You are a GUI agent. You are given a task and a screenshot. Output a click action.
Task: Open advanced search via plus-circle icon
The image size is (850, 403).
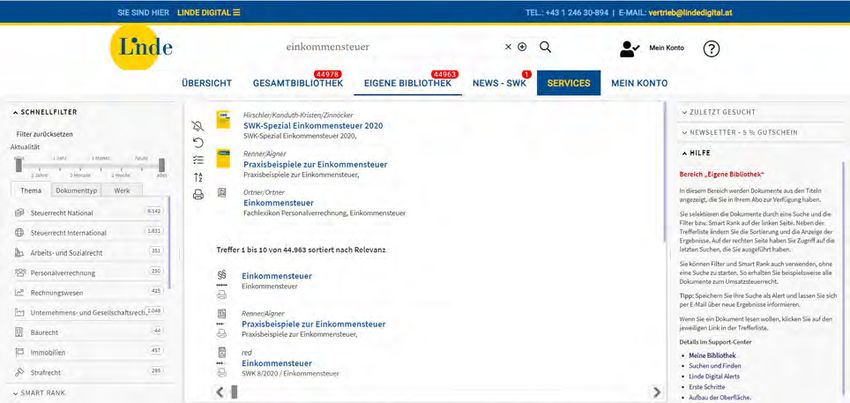(x=522, y=47)
